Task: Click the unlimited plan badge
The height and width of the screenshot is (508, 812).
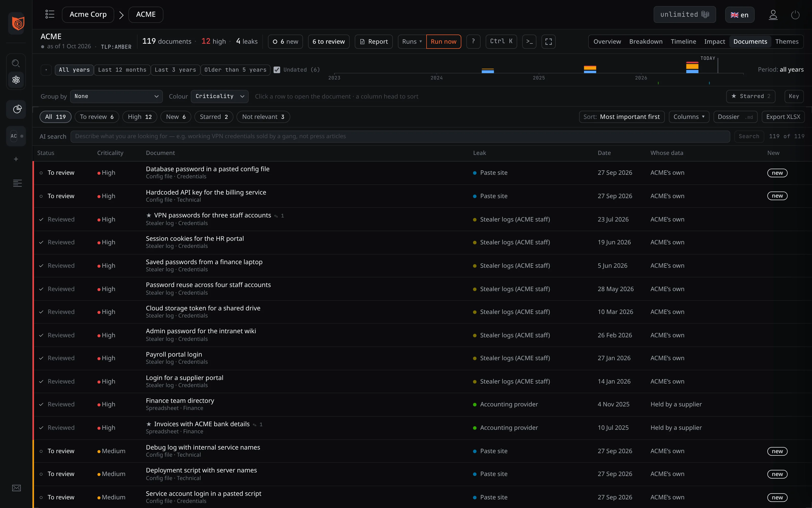Action: click(685, 15)
